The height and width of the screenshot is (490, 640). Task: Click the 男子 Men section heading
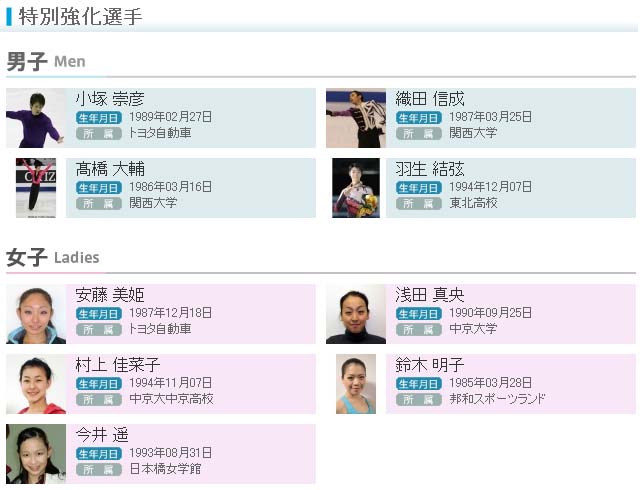tap(46, 62)
